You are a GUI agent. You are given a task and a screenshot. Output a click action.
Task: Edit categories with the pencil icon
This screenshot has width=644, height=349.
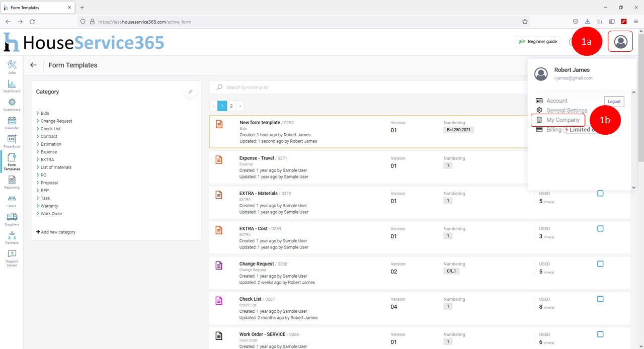click(x=191, y=92)
